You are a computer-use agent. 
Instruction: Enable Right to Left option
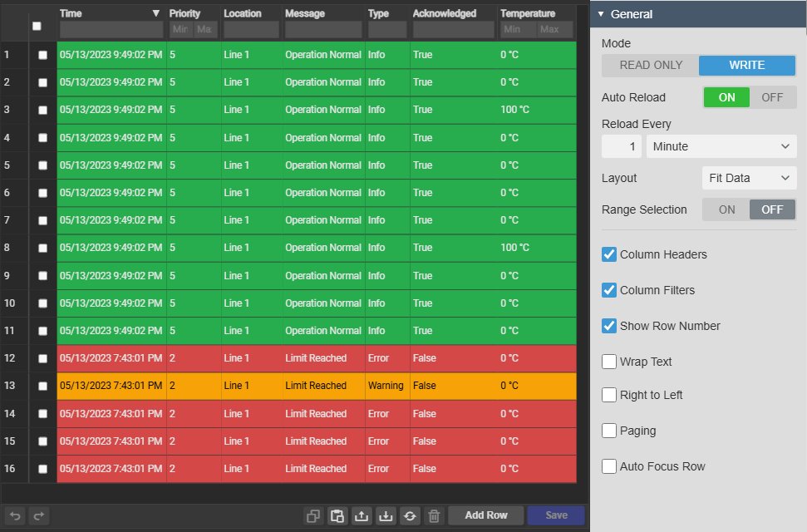coord(609,395)
